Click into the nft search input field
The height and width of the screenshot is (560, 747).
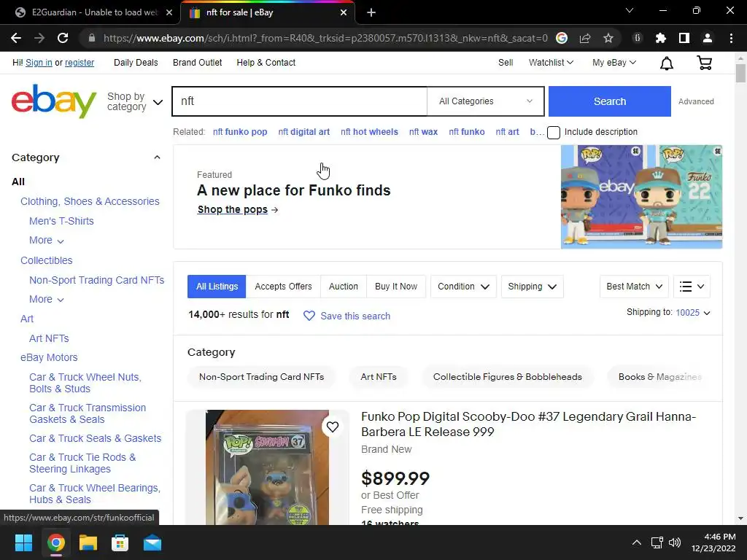pyautogui.click(x=300, y=101)
